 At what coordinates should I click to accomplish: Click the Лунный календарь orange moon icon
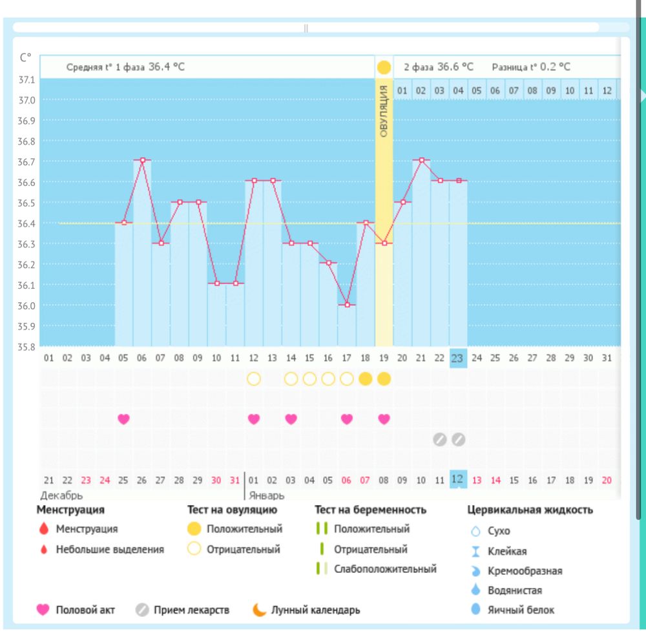(x=259, y=609)
